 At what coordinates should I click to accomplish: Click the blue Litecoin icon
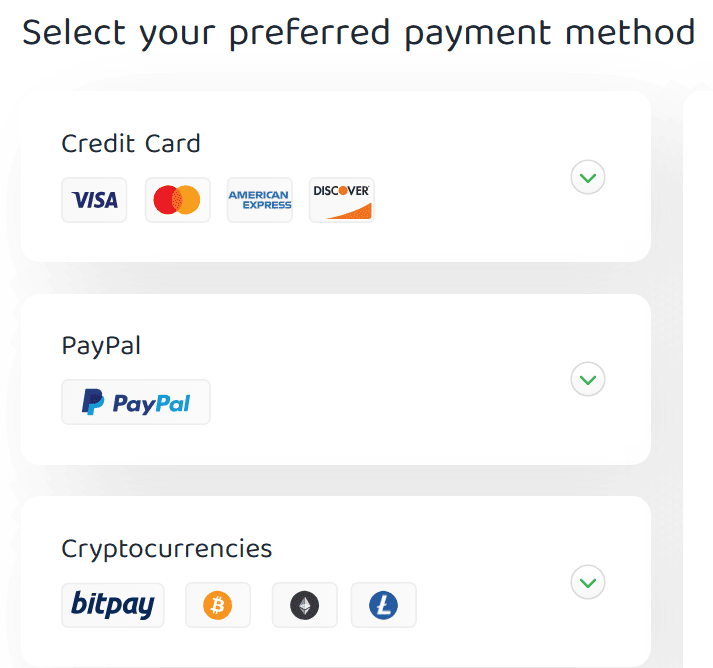(x=383, y=605)
